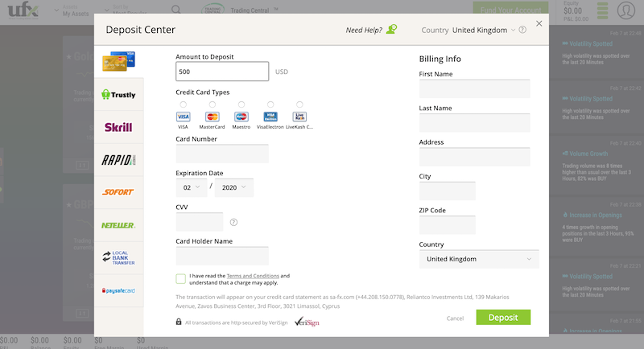Choose Trustly payment method

[x=118, y=94]
